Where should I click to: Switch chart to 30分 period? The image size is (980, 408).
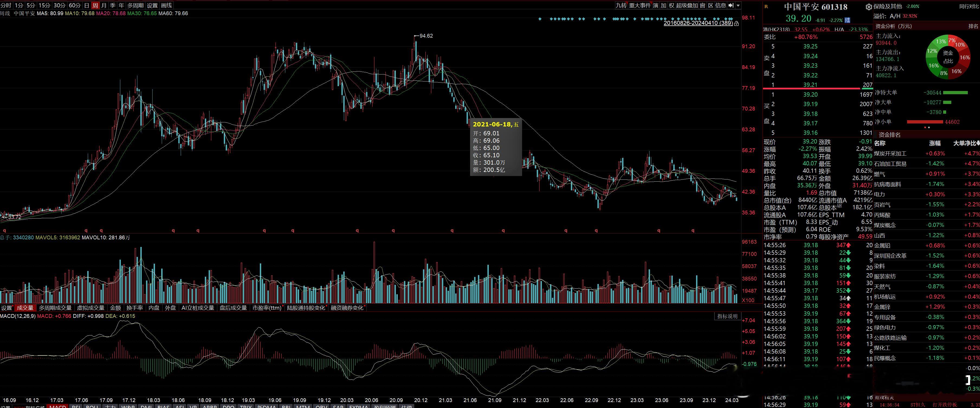[x=59, y=5]
